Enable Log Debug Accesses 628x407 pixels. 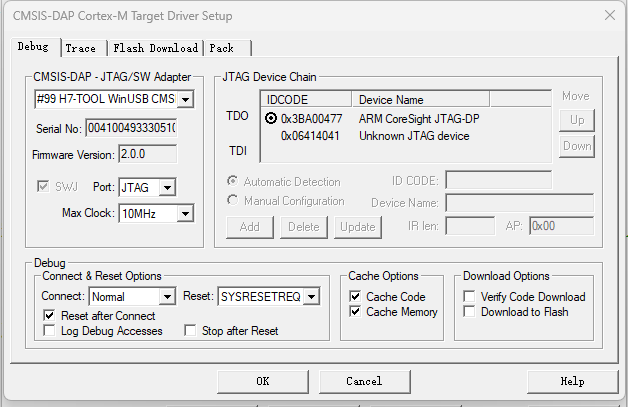49,330
